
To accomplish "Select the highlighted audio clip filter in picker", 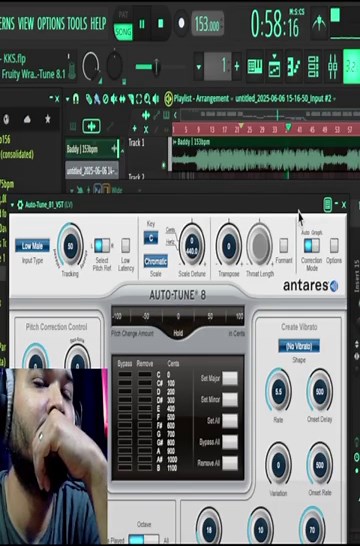I will (x=91, y=126).
